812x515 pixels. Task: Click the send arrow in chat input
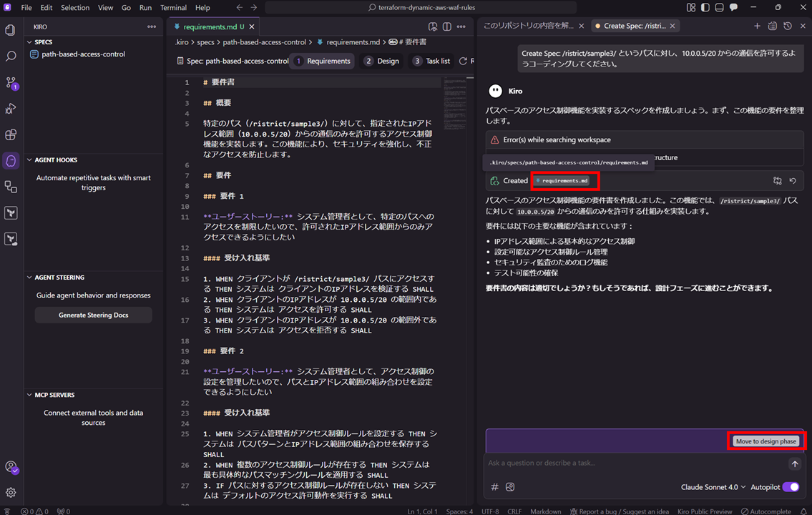click(x=795, y=463)
